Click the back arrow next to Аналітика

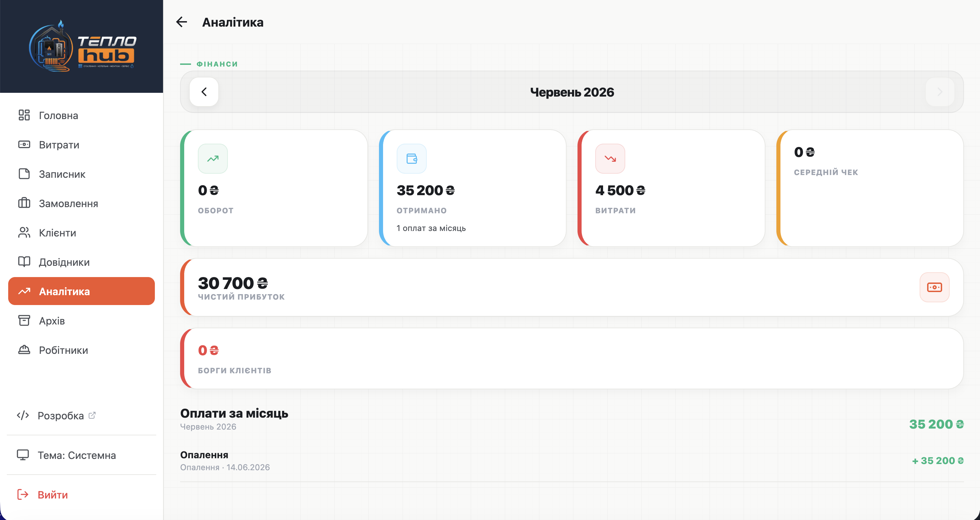pos(181,22)
